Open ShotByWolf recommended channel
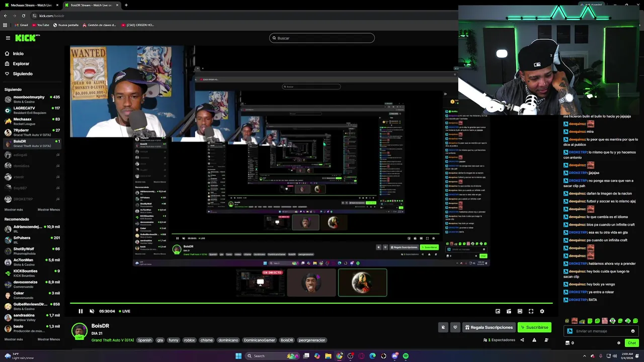Image resolution: width=644 pixels, height=362 pixels. [x=32, y=251]
